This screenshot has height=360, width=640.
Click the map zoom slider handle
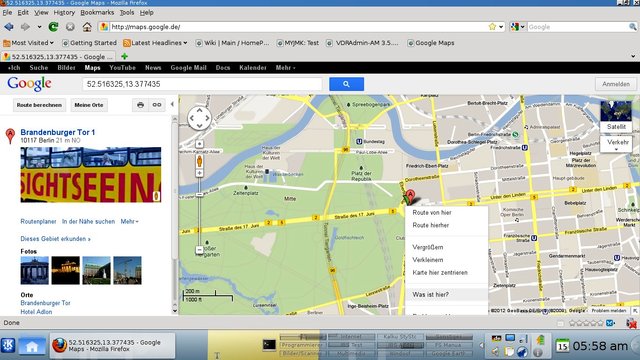(199, 195)
